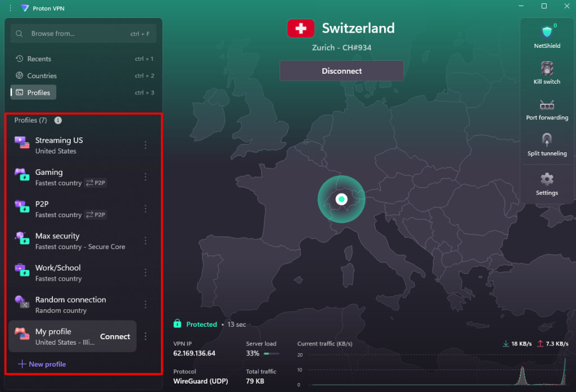This screenshot has height=392, width=576.
Task: Open the NetShield shield icon
Action: click(547, 32)
